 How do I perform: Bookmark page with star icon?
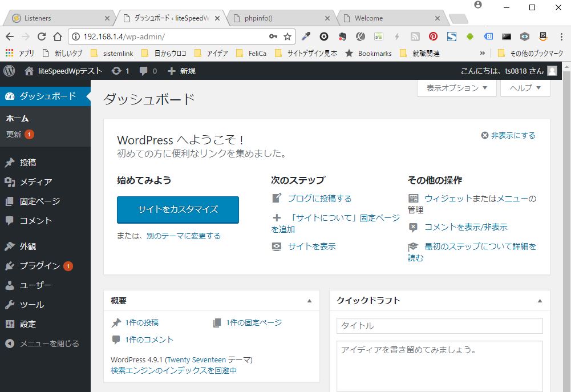[x=287, y=37]
